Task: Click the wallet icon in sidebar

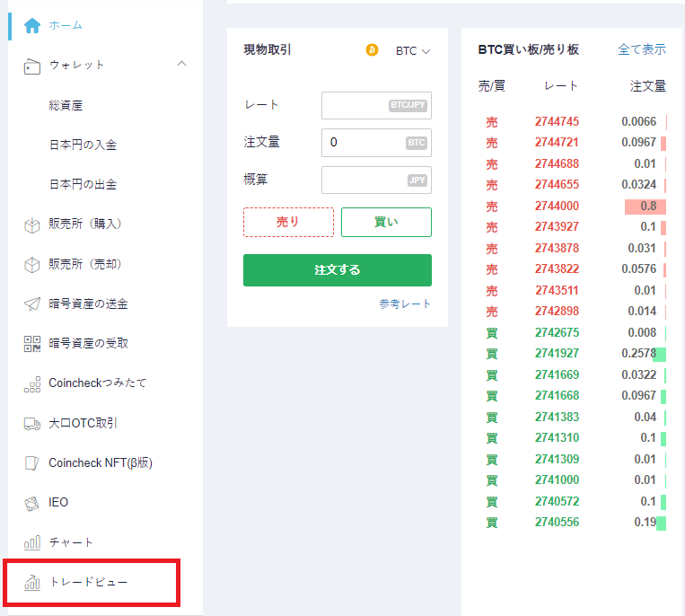Action: pyautogui.click(x=32, y=66)
